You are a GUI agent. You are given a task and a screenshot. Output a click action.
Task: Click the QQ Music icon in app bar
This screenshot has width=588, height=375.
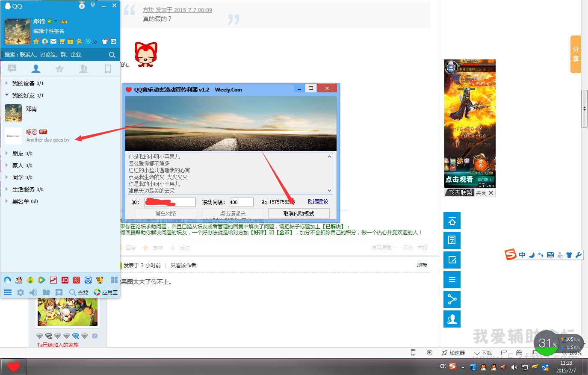pyautogui.click(x=30, y=280)
